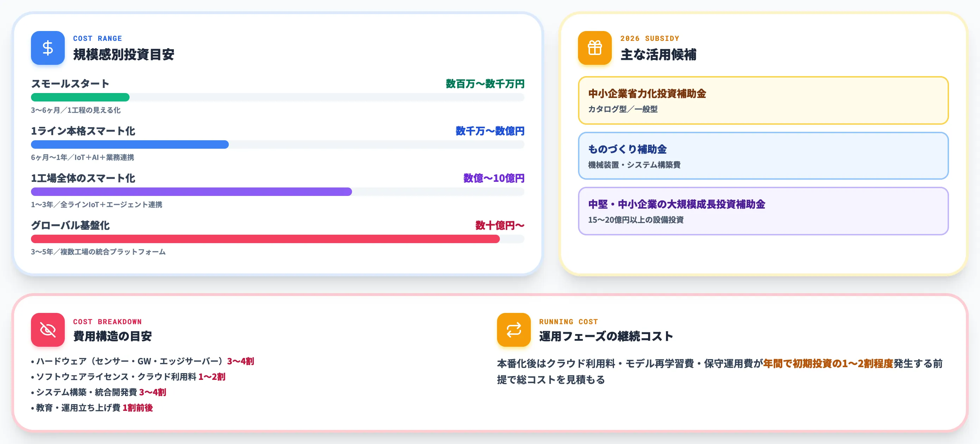The image size is (980, 444).
Task: Click the red グローバル基盤化 progress bar
Action: [265, 239]
